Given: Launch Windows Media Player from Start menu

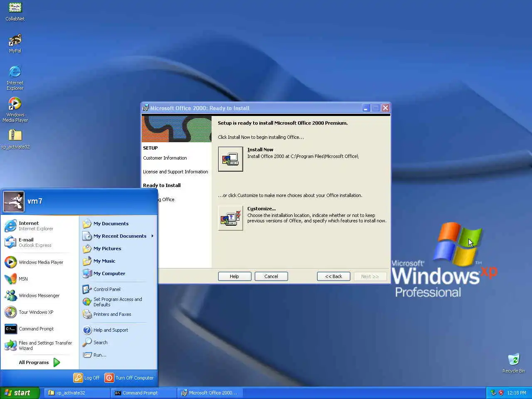Looking at the screenshot, I should 40,262.
